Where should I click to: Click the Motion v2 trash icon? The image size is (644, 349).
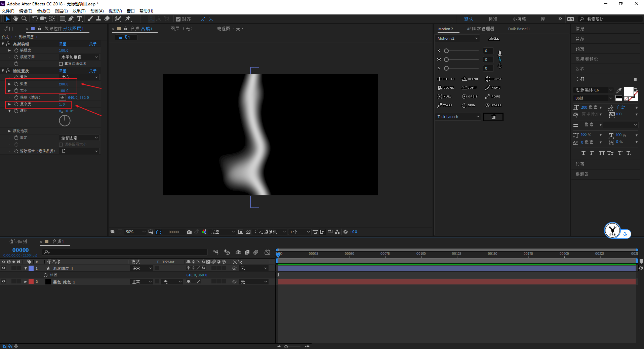[493, 117]
